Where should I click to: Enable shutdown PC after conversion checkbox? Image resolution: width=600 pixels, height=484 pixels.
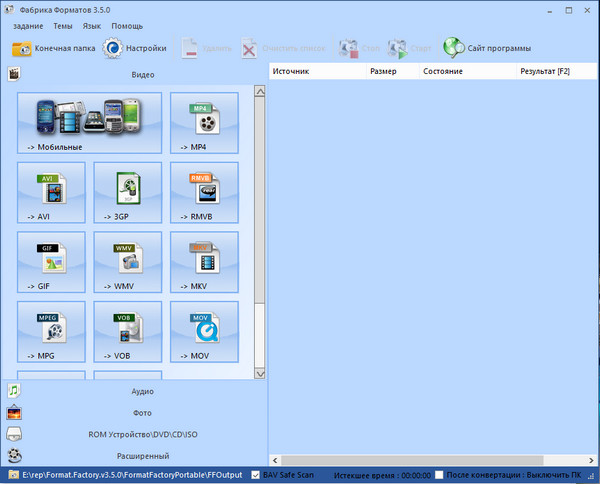[440, 474]
